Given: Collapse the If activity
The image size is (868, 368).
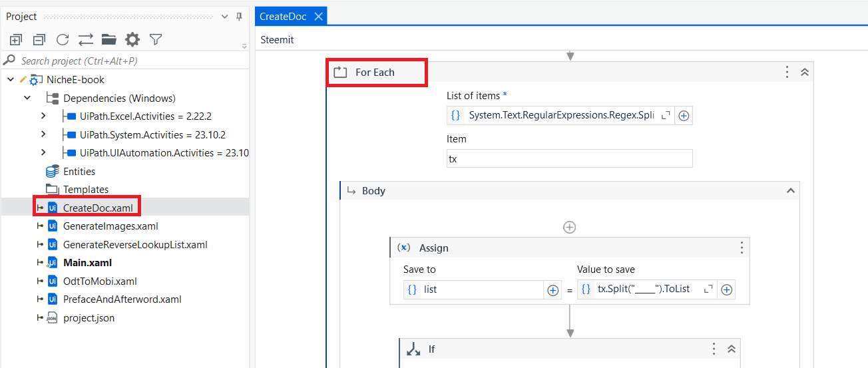Looking at the screenshot, I should 731,349.
